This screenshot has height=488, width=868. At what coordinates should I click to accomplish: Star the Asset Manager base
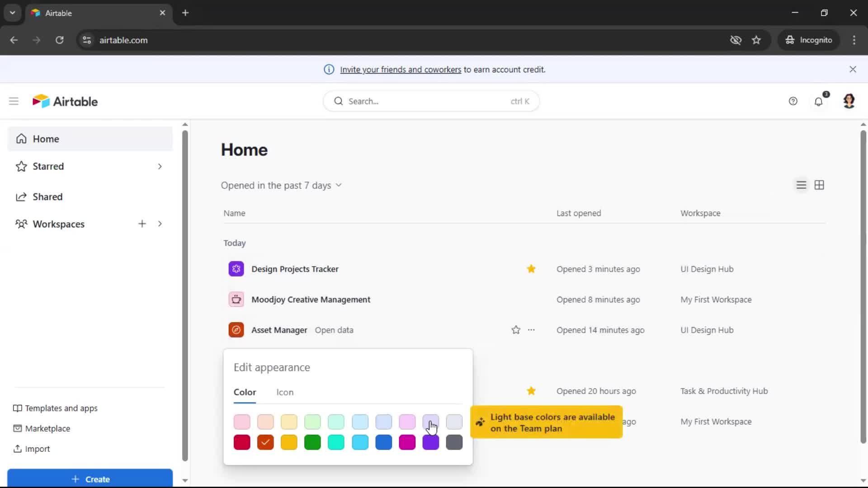coord(516,330)
